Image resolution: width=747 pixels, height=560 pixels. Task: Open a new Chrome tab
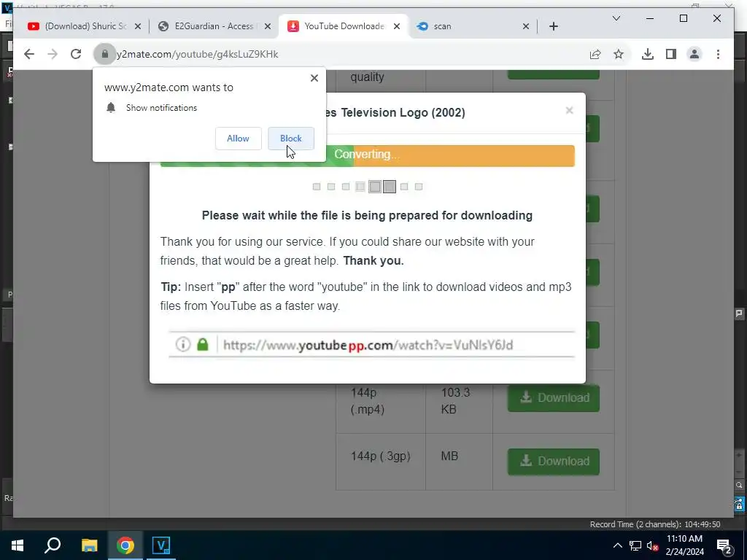[554, 26]
